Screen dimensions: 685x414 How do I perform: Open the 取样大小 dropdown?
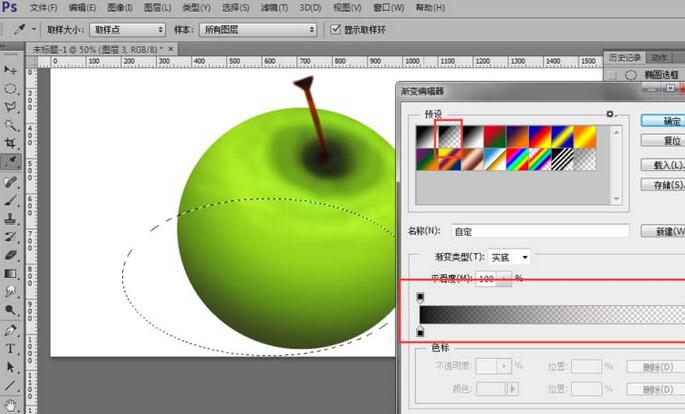(127, 30)
